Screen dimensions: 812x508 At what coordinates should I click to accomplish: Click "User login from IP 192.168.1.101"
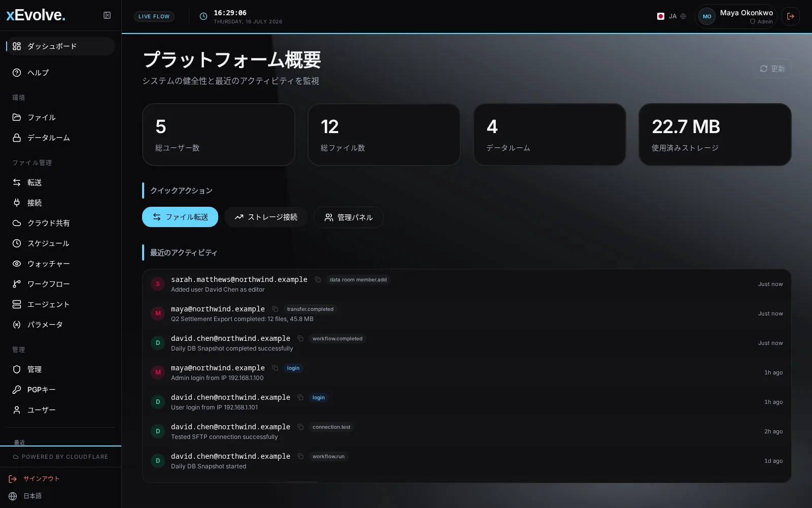(214, 407)
